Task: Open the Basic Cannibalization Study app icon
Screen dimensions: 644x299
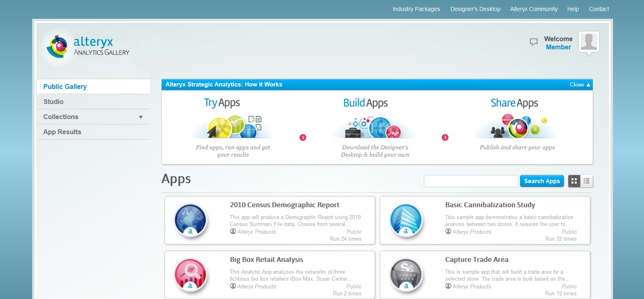Action: [x=406, y=220]
